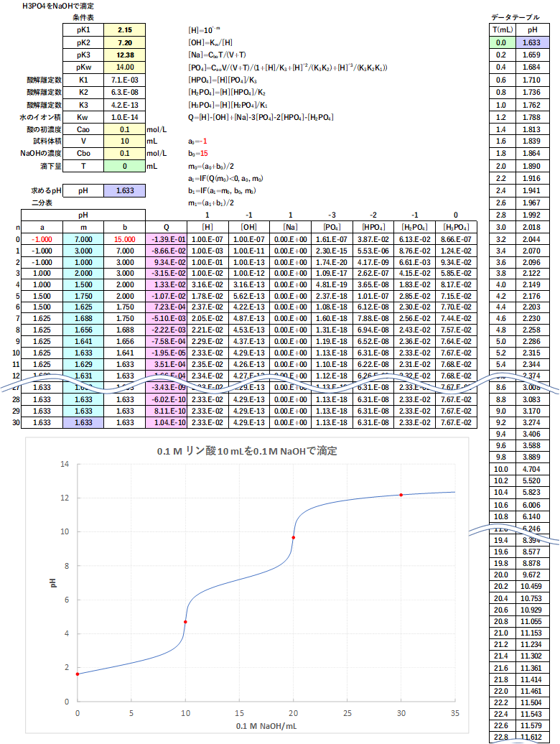Click the K2 cell showing 6.3.E-08
Screen dimensions: 560x744
pos(125,92)
